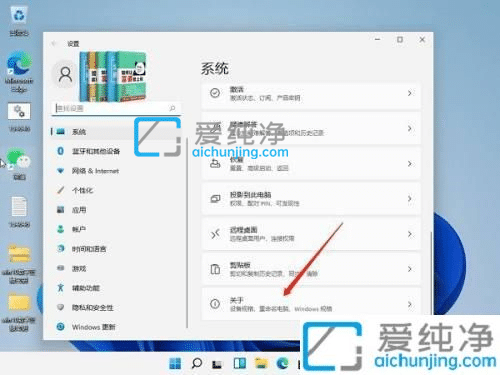Image resolution: width=500 pixels, height=375 pixels.
Task: Click the gaming controller icon in sidebar
Action: click(x=60, y=268)
